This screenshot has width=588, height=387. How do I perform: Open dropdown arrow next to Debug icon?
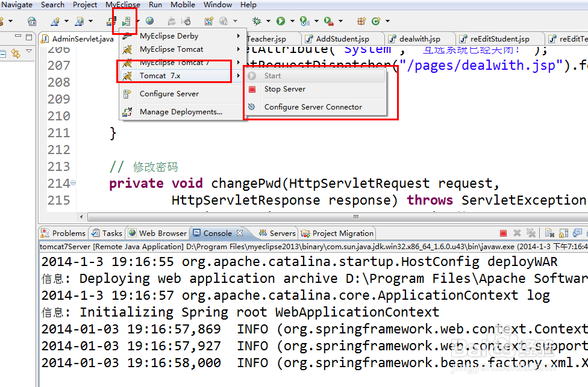coord(267,21)
